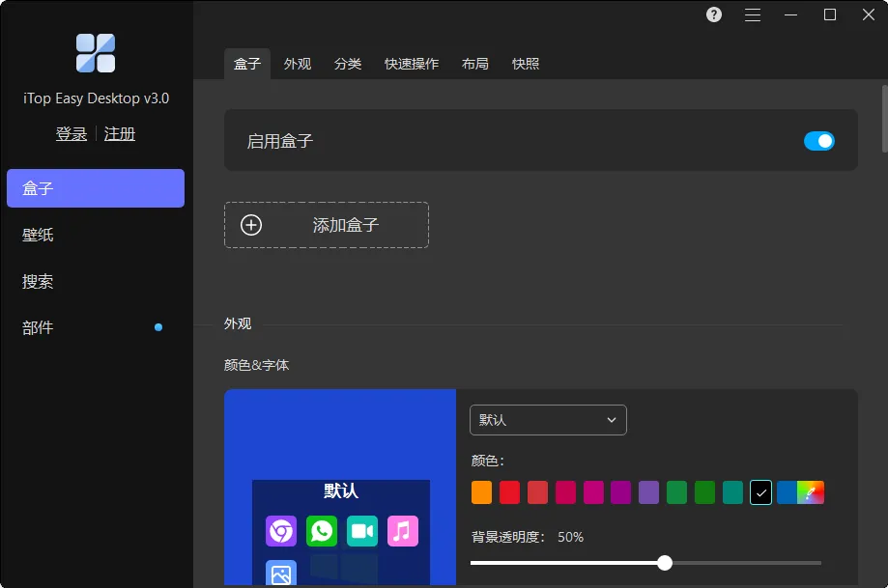Click the iTop Easy Desktop logo
Viewport: 888px width, 588px height.
[x=96, y=53]
